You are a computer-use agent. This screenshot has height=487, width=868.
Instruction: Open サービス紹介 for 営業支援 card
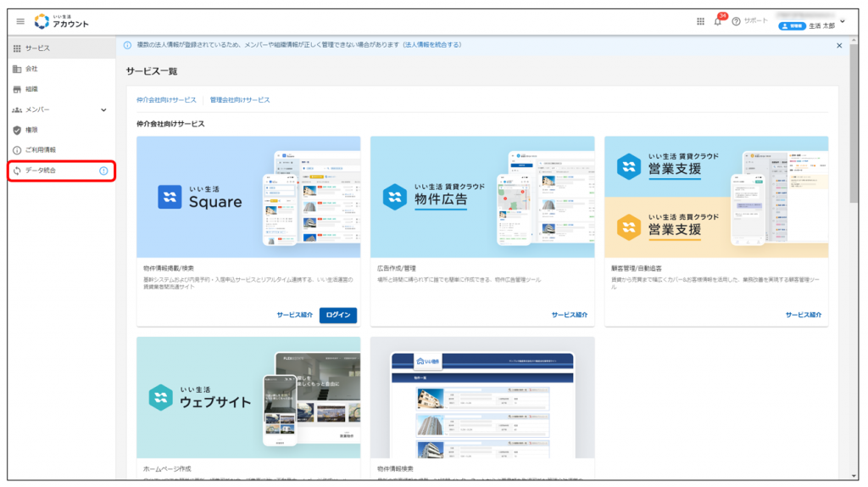point(804,315)
